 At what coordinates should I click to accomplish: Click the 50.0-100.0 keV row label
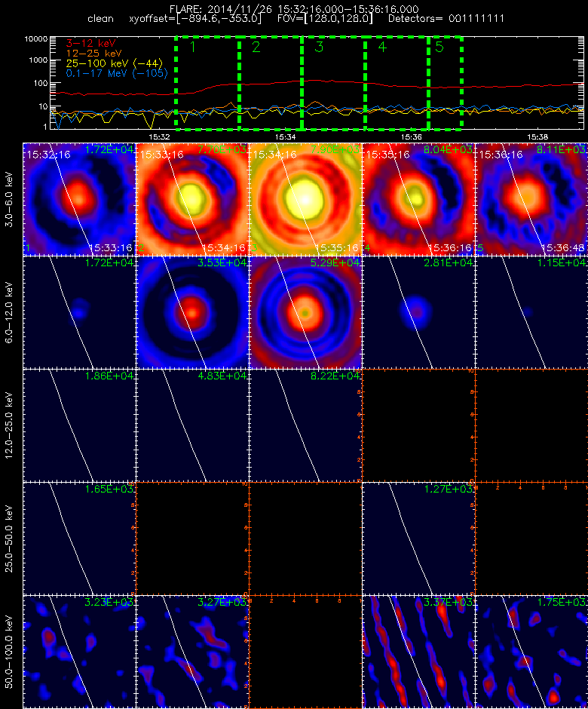10,652
